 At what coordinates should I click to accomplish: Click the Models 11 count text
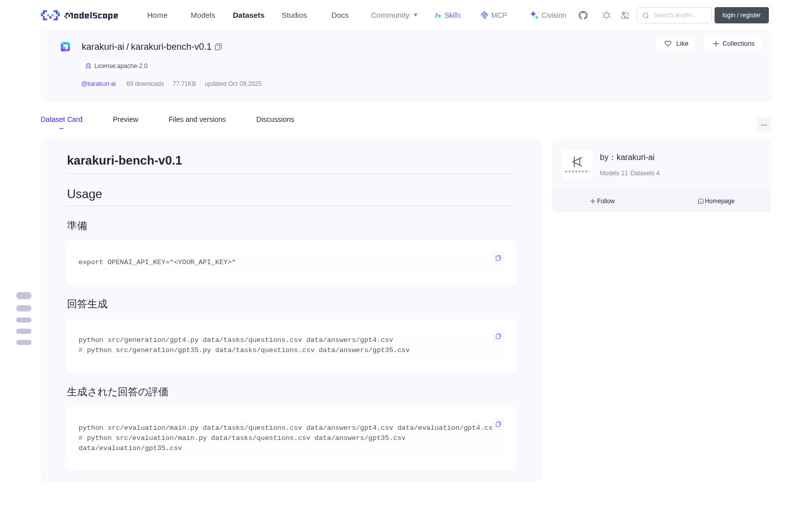tap(614, 173)
